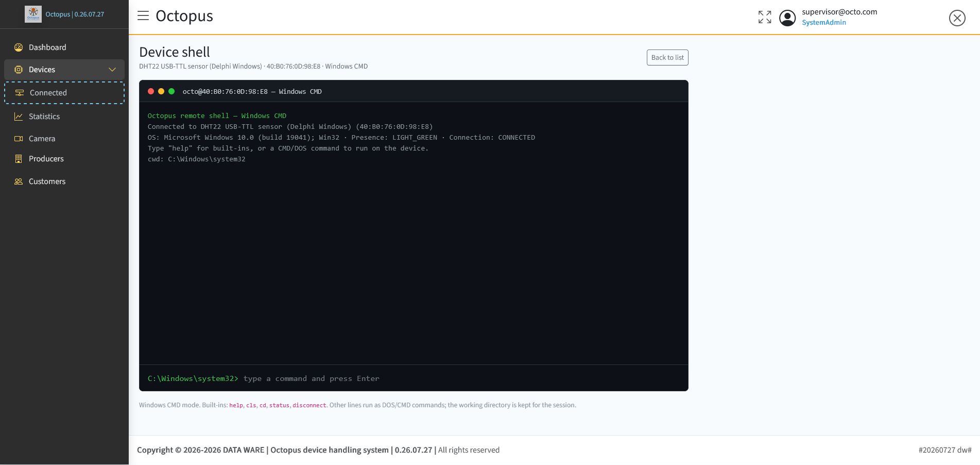The height and width of the screenshot is (465, 980).
Task: Click the 'disconnect' built-in keyword
Action: pyautogui.click(x=310, y=405)
